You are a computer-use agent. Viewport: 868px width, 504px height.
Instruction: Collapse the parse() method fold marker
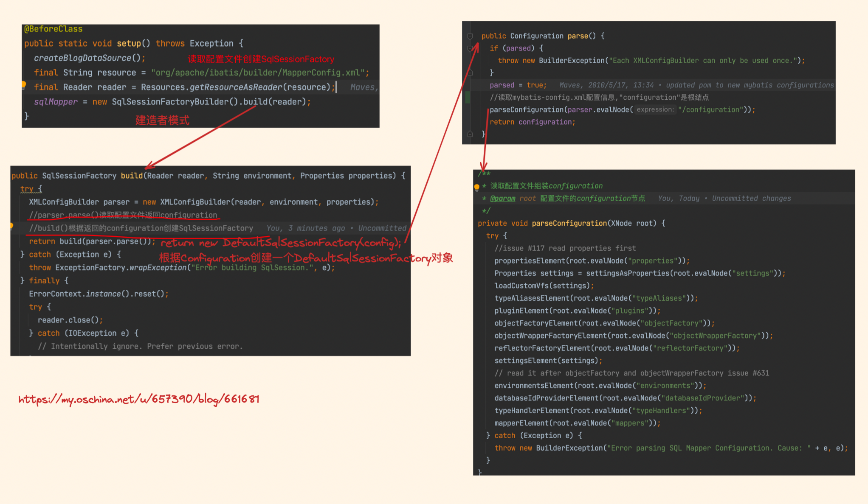pyautogui.click(x=470, y=36)
